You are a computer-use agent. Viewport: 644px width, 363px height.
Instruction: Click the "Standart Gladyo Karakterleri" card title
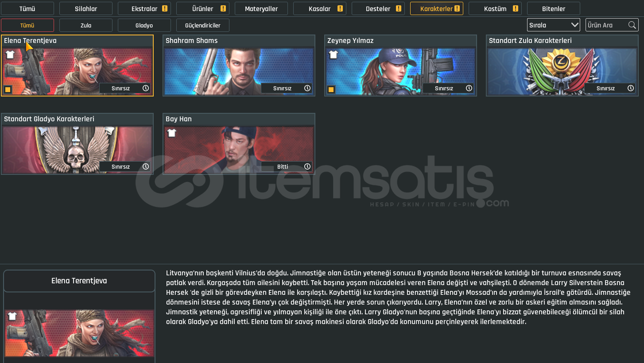(49, 119)
